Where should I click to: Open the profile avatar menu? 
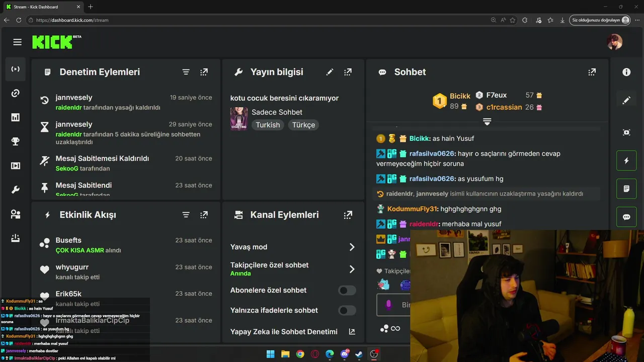[x=615, y=42]
